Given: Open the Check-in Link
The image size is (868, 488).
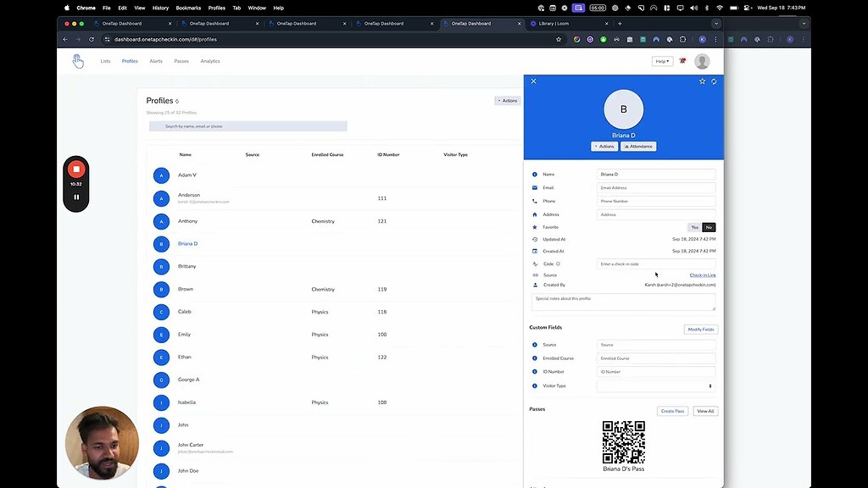Looking at the screenshot, I should point(702,275).
